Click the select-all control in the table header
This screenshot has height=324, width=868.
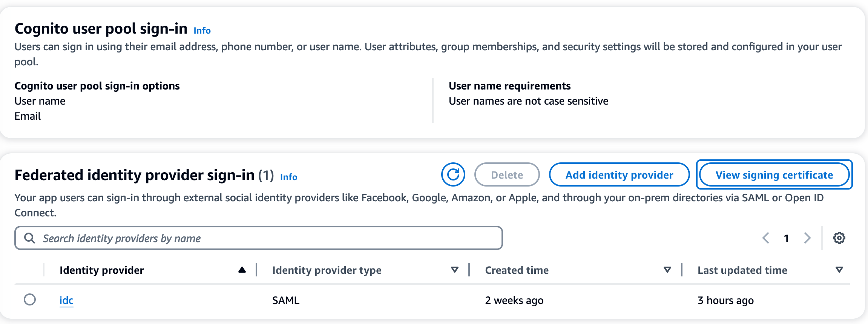[30, 270]
